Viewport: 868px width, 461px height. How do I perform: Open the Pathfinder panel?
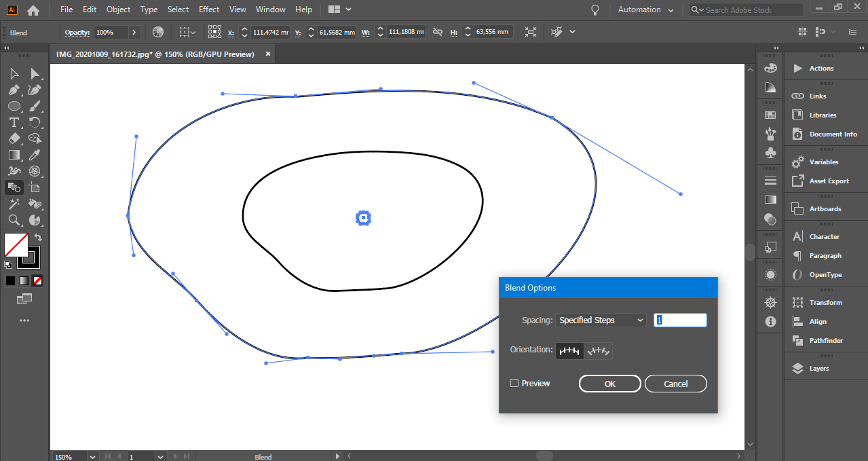(x=825, y=341)
